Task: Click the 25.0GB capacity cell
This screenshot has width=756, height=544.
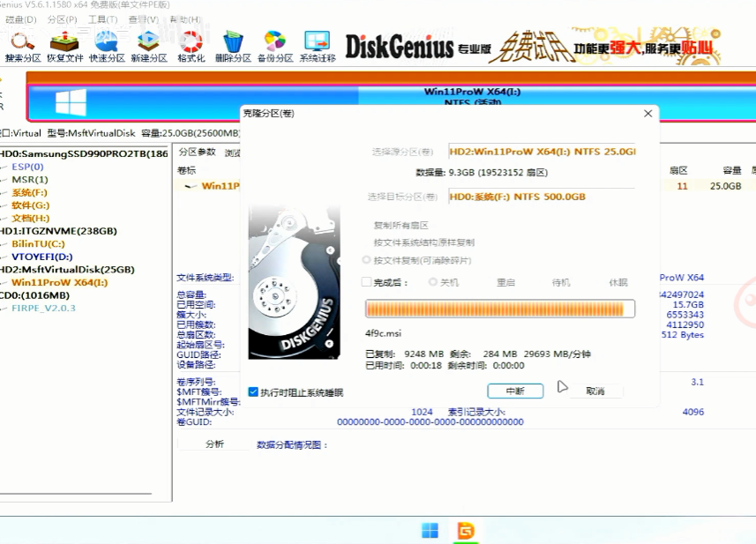Action: pyautogui.click(x=726, y=186)
